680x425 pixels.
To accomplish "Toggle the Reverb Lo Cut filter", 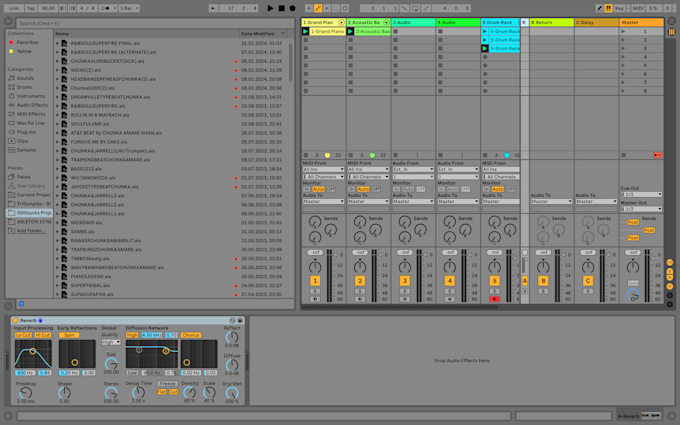I will point(23,335).
